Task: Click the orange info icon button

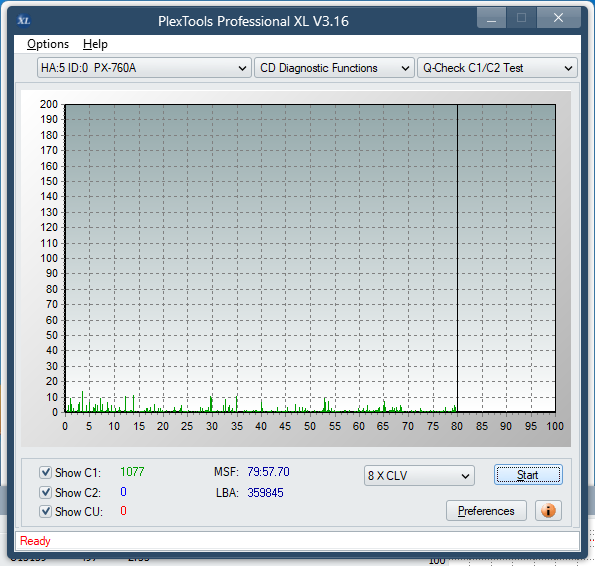Action: pyautogui.click(x=548, y=511)
